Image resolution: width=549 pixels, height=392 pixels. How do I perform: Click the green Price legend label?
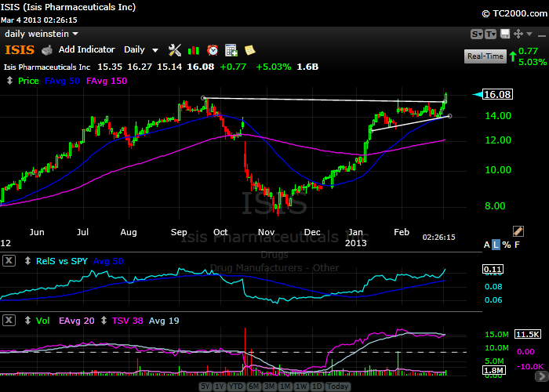pyautogui.click(x=28, y=81)
